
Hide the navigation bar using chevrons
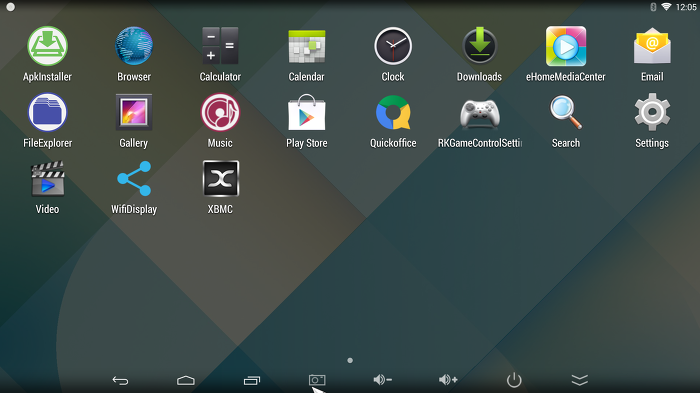(x=579, y=380)
